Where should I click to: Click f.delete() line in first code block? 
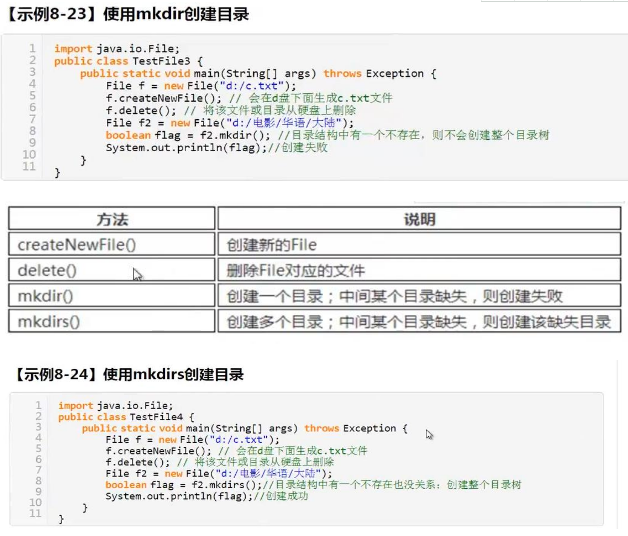(231, 110)
